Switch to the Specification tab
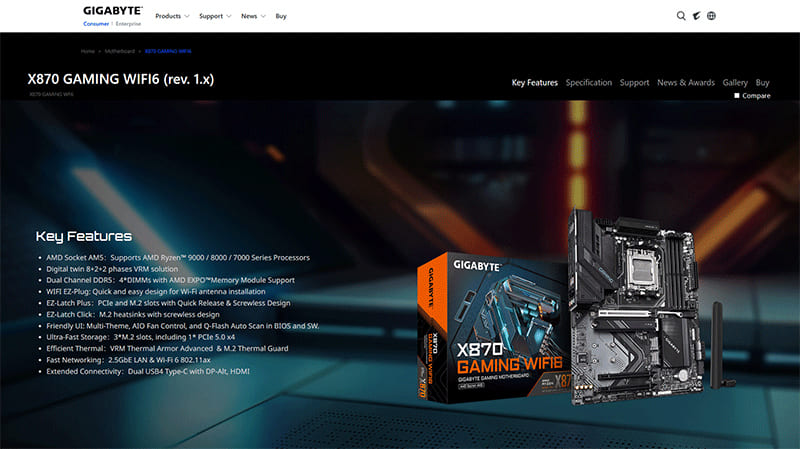 [589, 83]
